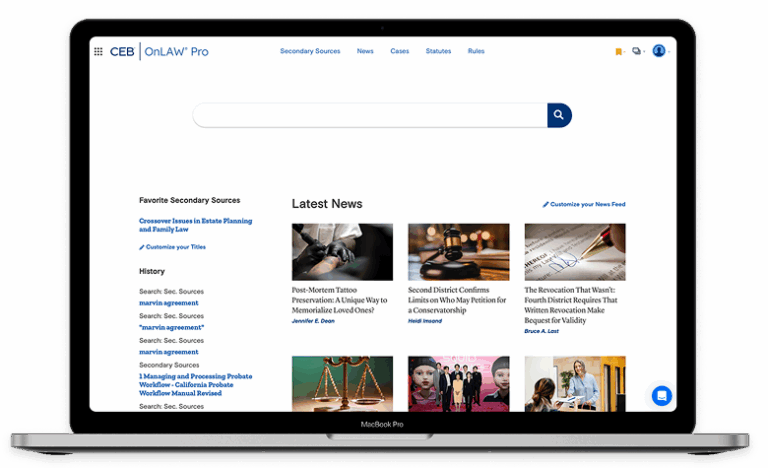This screenshot has height=468, width=768.
Task: Open the blue chat support widget
Action: (x=661, y=396)
